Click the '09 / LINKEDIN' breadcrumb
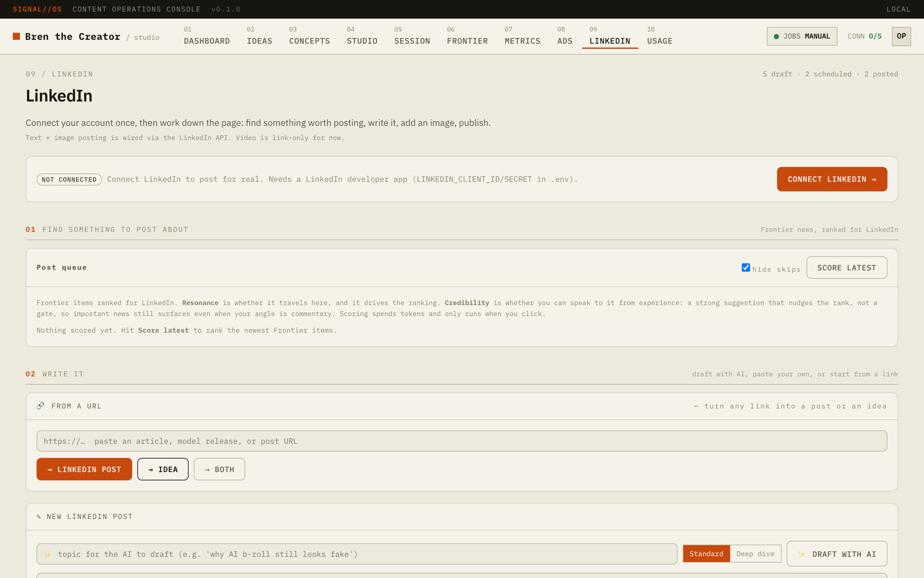 click(x=60, y=74)
